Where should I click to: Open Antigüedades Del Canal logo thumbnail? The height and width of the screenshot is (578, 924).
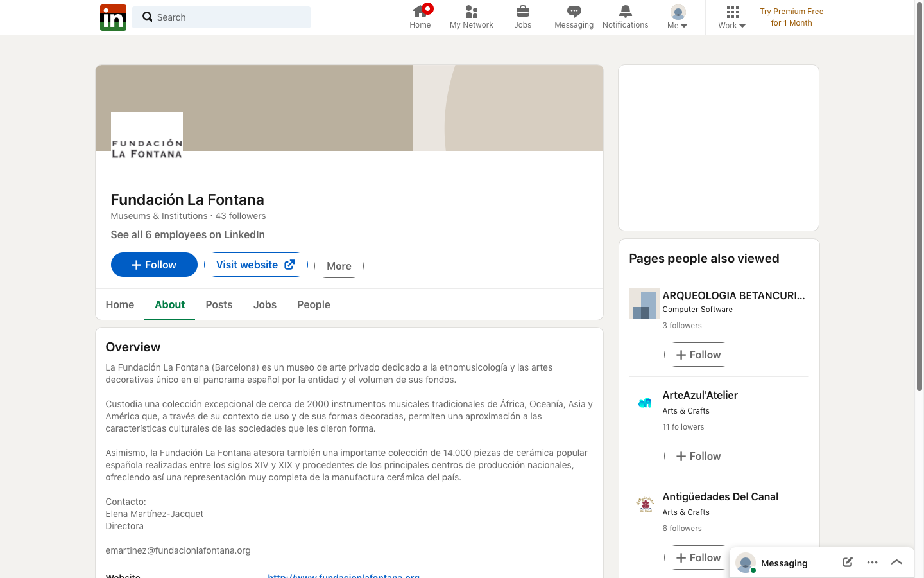tap(645, 504)
